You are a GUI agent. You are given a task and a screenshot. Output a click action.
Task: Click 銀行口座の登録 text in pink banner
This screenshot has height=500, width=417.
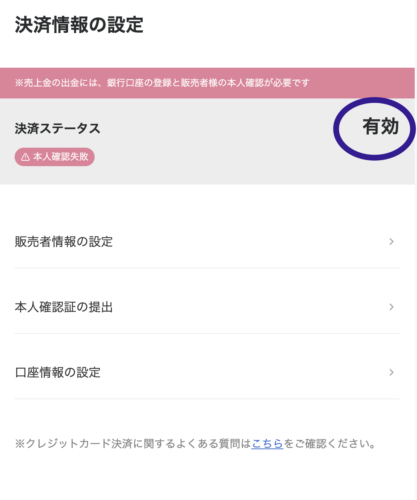[139, 83]
